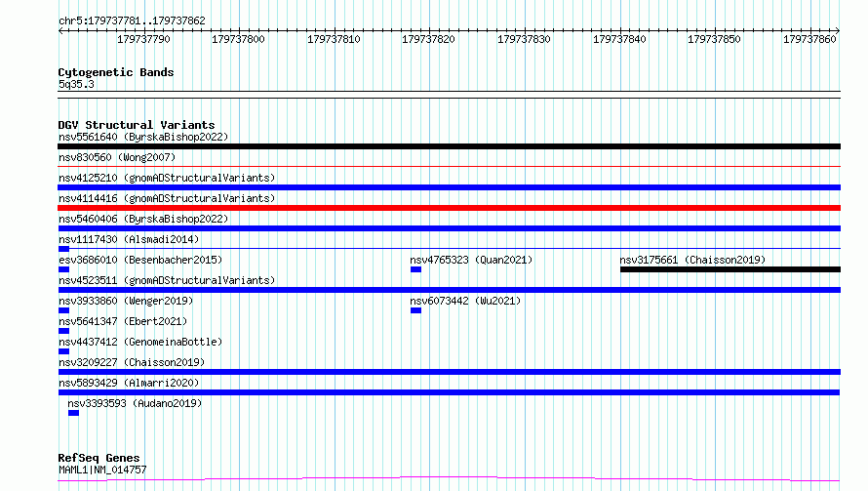The image size is (868, 491).
Task: Click ruler position 179737810
Action: tap(334, 39)
